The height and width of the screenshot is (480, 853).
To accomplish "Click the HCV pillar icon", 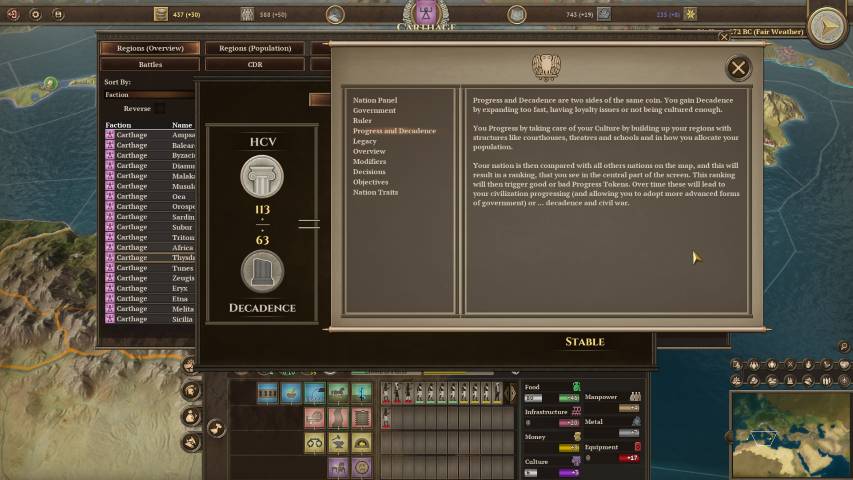I will point(261,177).
